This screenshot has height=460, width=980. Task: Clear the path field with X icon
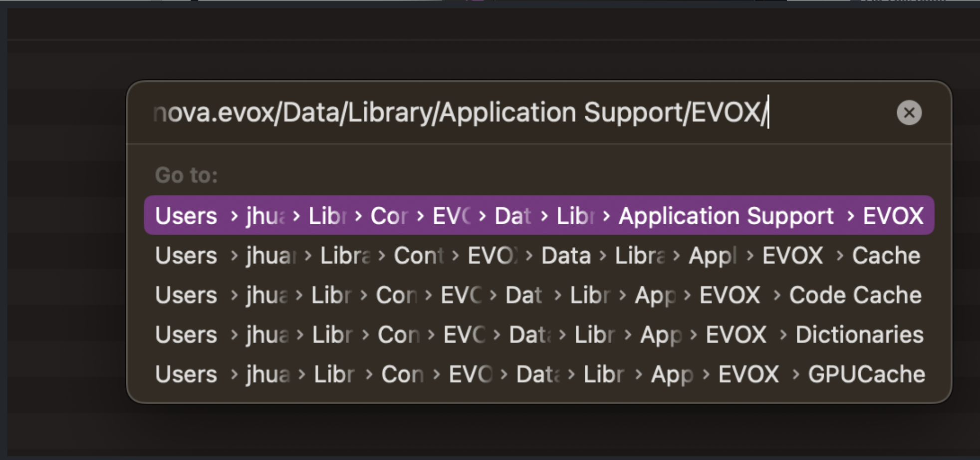point(909,113)
